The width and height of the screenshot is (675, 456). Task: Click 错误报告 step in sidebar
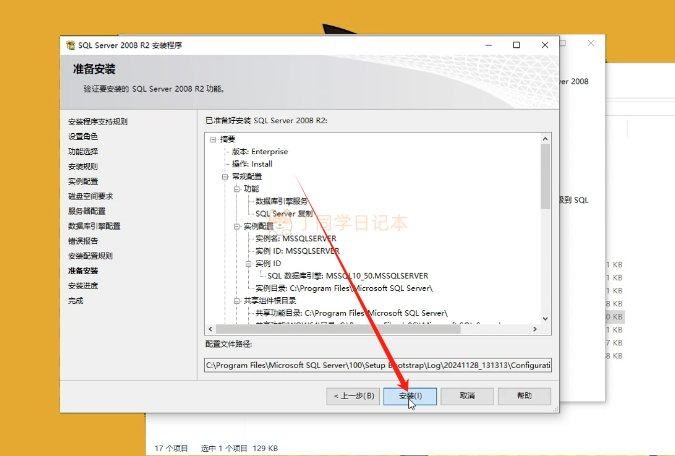[x=83, y=241]
